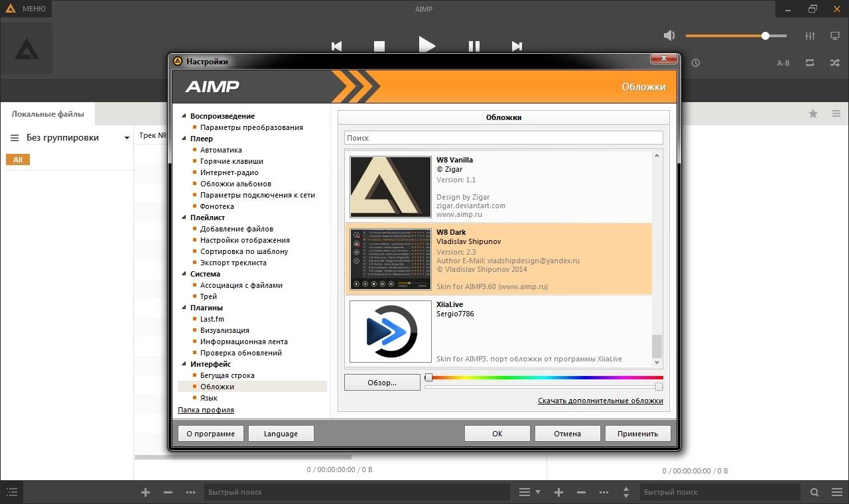Click the AIMP logo album art placeholder
Viewport: 849px width, 504px height.
click(27, 48)
